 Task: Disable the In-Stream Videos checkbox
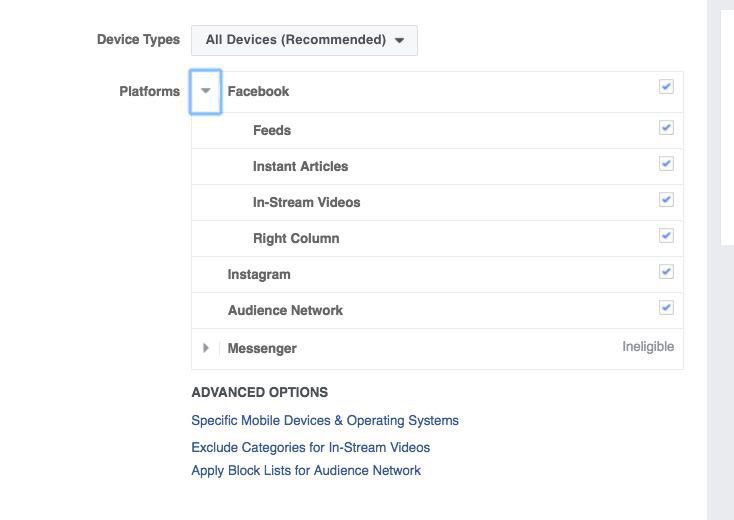pyautogui.click(x=666, y=199)
